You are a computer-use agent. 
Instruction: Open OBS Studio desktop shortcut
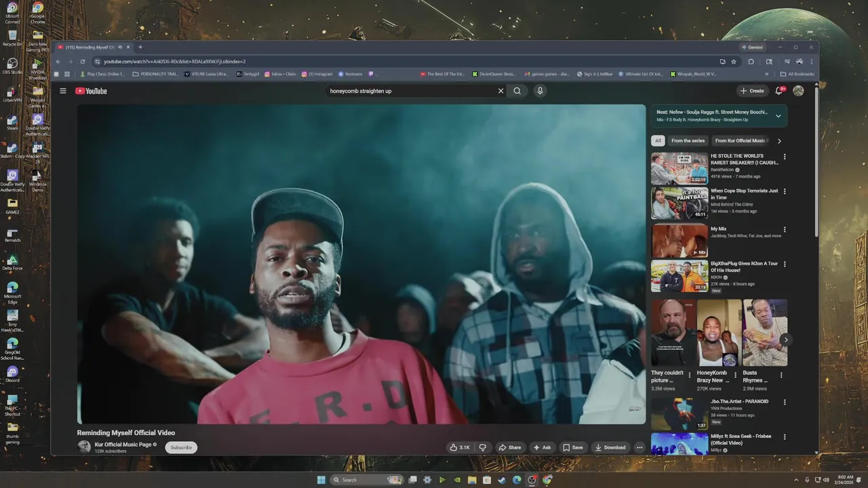point(12,65)
